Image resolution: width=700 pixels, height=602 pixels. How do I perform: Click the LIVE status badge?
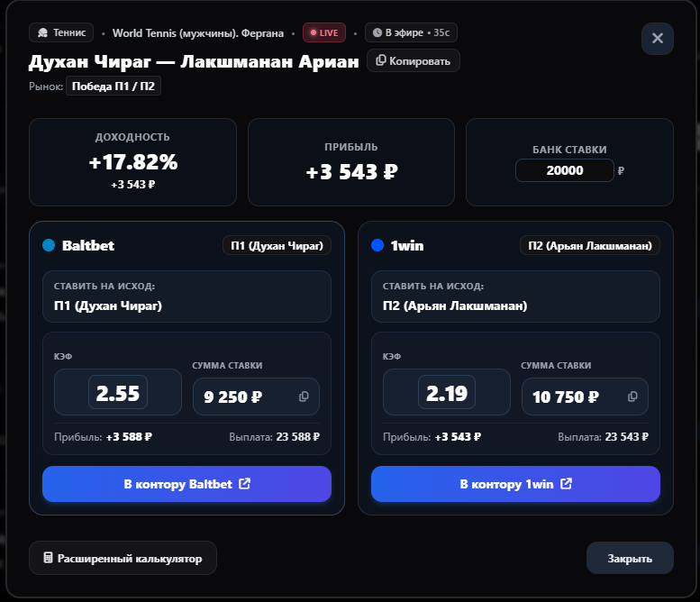(324, 32)
